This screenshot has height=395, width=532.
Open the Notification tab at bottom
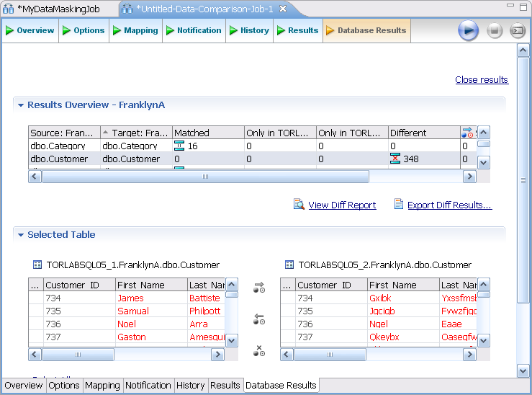click(148, 386)
